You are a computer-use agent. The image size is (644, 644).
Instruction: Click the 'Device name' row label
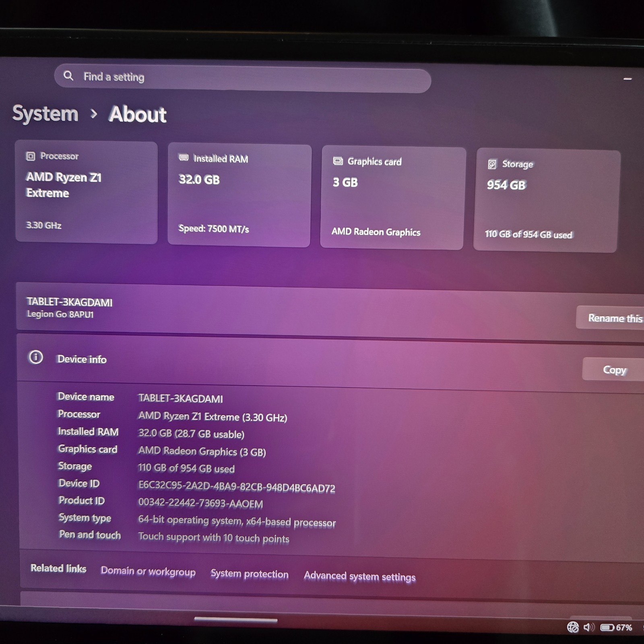[86, 396]
